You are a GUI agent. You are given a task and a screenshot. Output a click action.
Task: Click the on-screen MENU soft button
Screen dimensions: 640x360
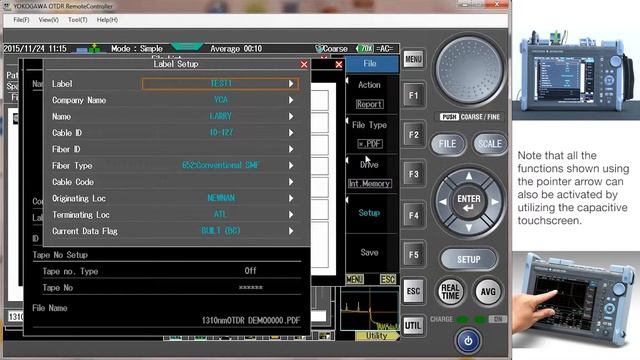click(x=354, y=279)
